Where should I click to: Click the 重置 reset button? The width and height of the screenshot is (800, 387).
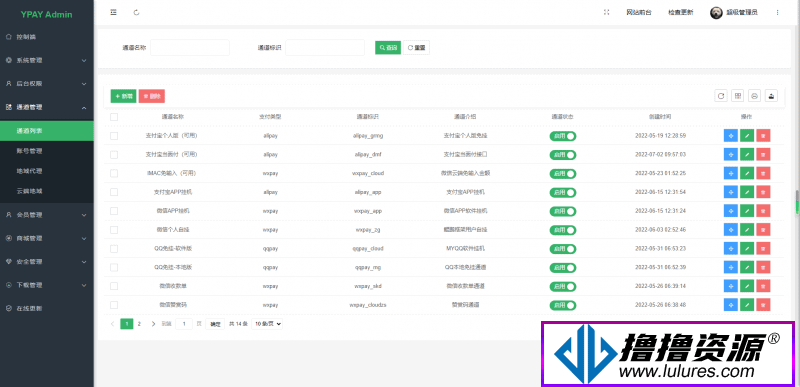(416, 47)
